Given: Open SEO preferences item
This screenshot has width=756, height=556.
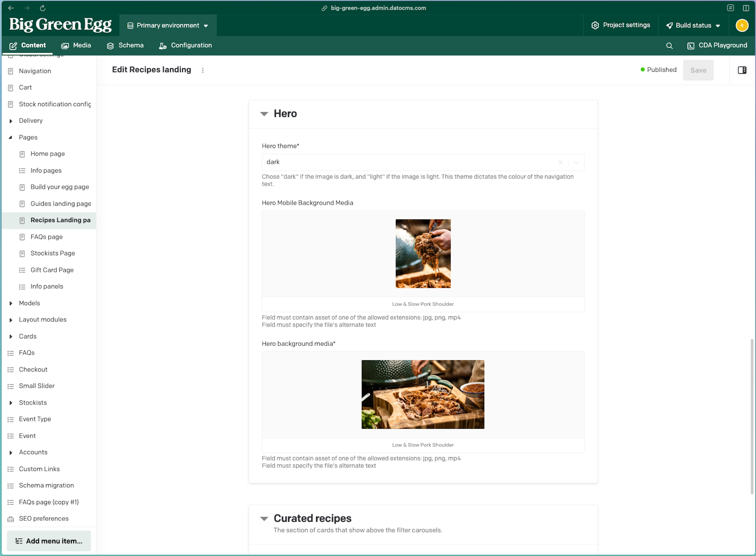Looking at the screenshot, I should [48, 519].
